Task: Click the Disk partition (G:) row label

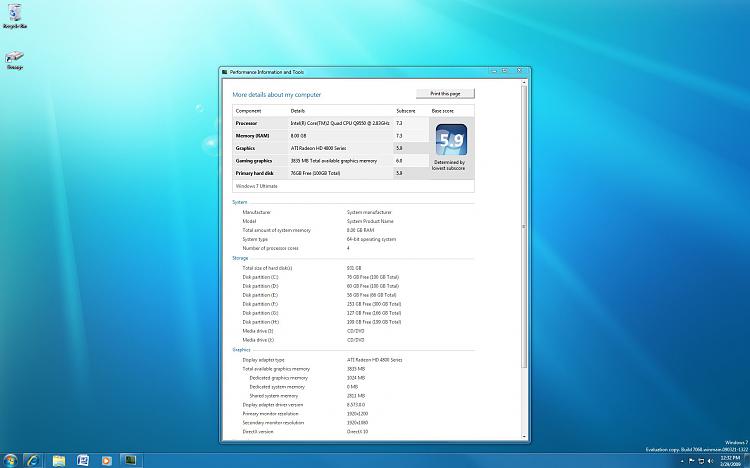Action: pos(260,313)
